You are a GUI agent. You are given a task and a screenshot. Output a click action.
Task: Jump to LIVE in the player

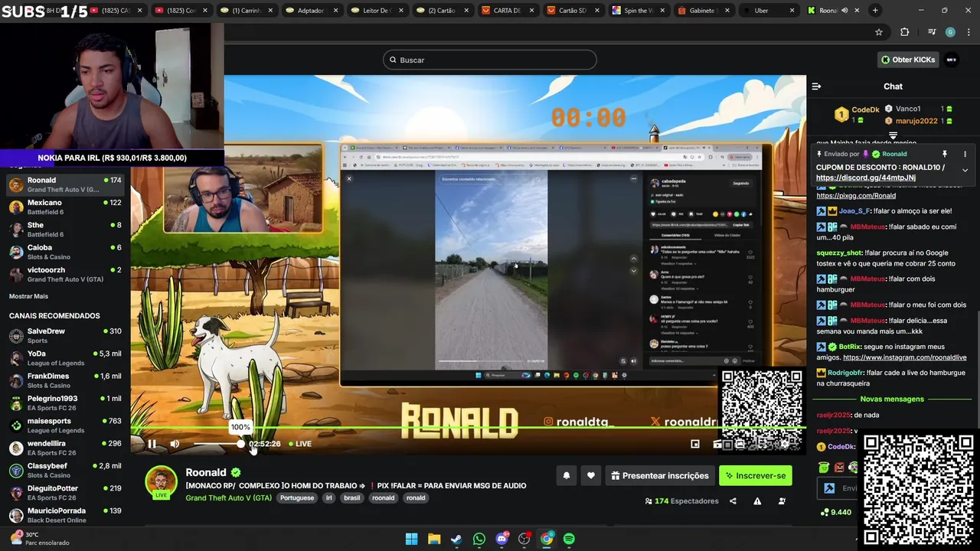pos(300,444)
